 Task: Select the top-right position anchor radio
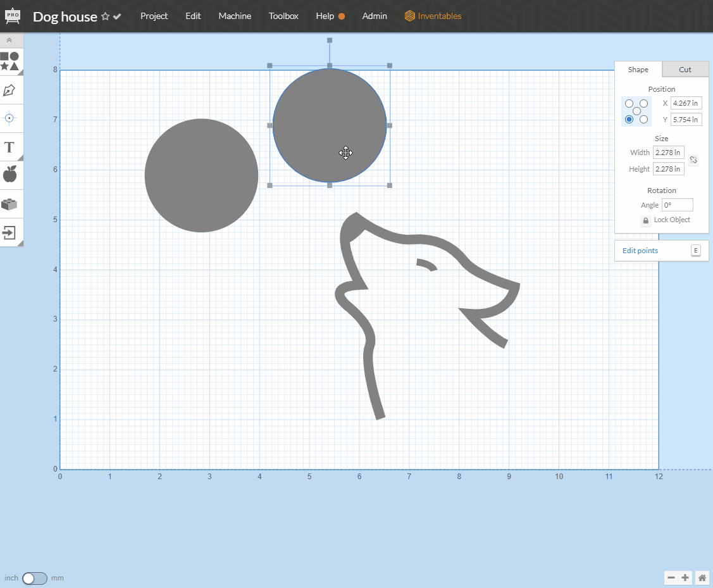coord(643,103)
